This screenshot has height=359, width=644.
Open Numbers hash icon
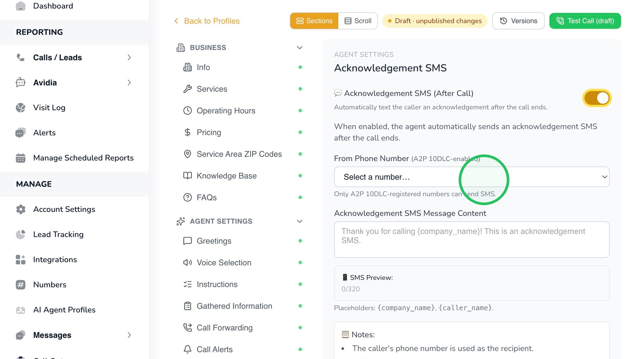pos(21,285)
